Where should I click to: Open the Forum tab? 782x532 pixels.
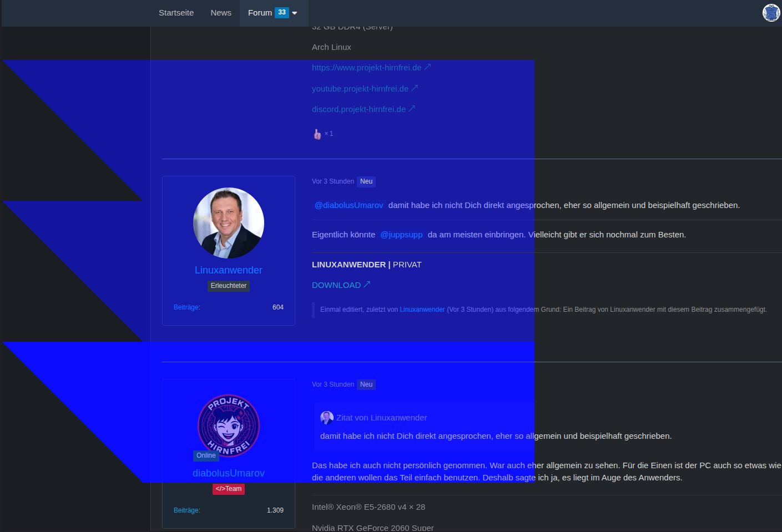tap(260, 13)
